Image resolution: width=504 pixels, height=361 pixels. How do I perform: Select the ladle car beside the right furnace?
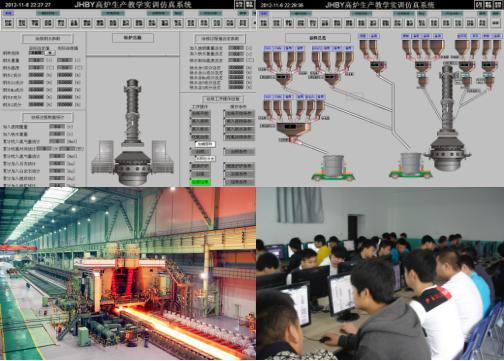[411, 166]
